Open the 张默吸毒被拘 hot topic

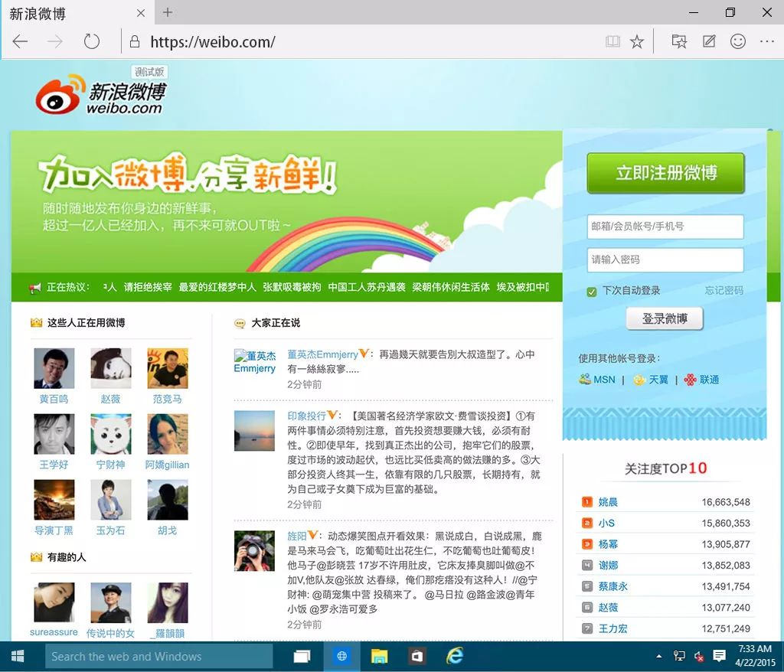point(292,288)
